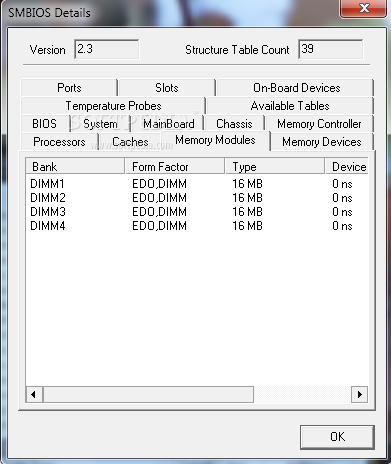Viewport: 391px width, 464px height.
Task: Switch to the Processors tab
Action: coord(59,142)
